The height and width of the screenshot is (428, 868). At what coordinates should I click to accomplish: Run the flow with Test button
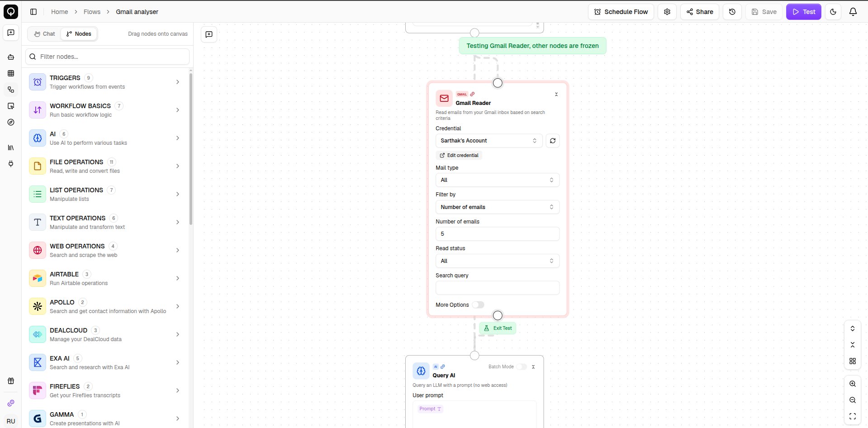[804, 12]
